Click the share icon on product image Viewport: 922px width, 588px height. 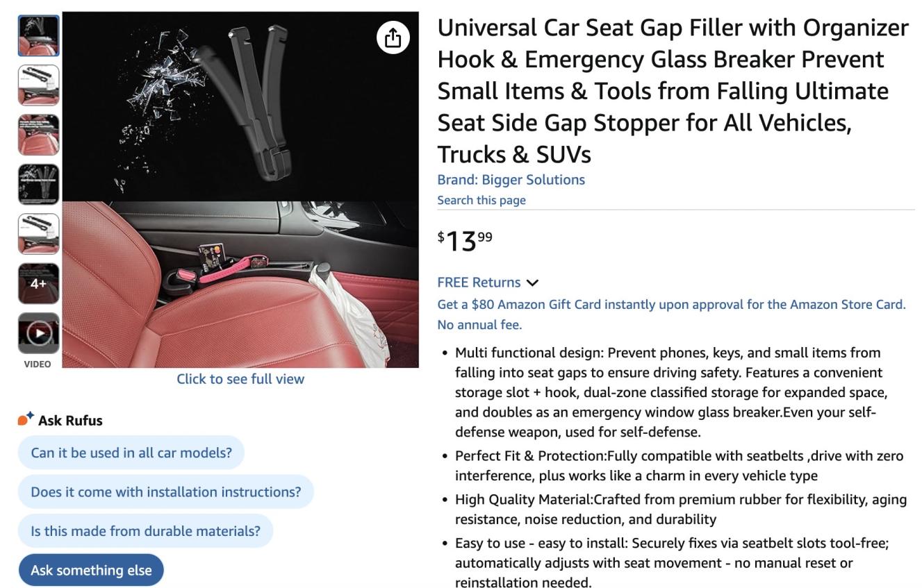click(393, 37)
